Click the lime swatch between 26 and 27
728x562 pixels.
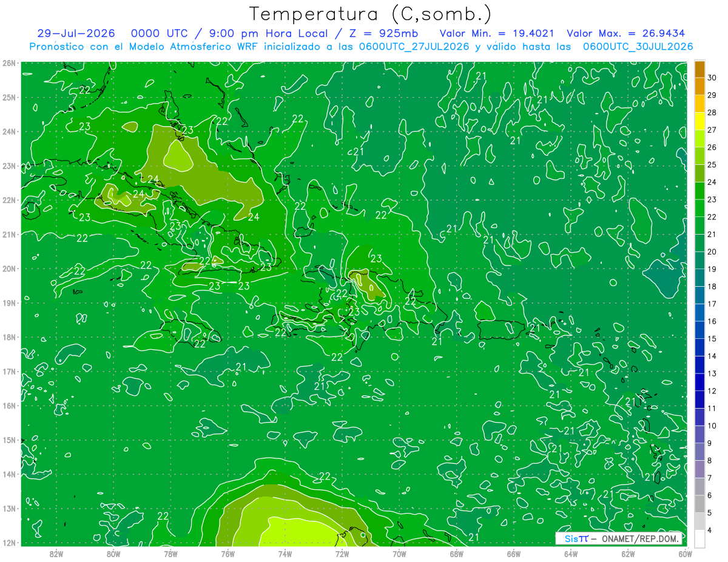coord(699,139)
